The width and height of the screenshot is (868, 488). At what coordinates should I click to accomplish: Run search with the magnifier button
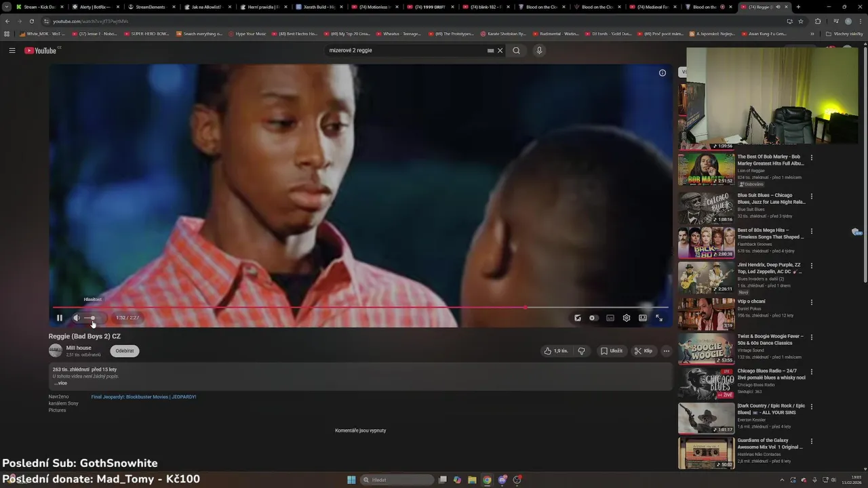coord(516,50)
